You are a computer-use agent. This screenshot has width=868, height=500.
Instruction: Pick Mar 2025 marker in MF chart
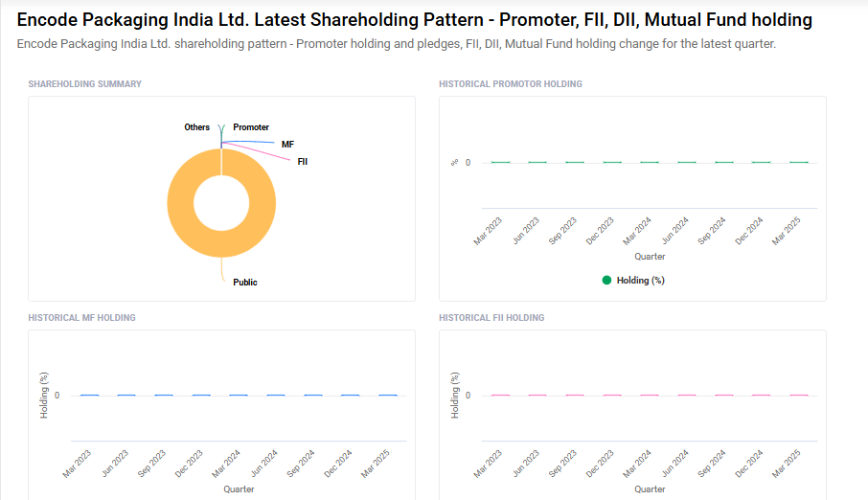point(388,396)
